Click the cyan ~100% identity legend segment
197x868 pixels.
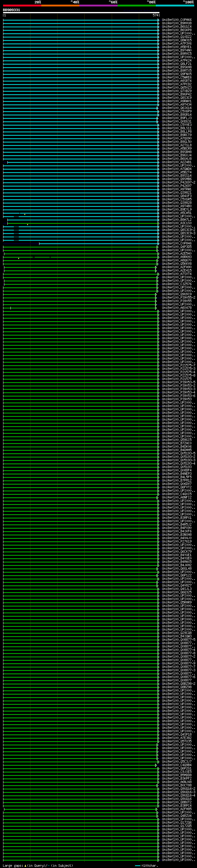click(x=175, y=6)
